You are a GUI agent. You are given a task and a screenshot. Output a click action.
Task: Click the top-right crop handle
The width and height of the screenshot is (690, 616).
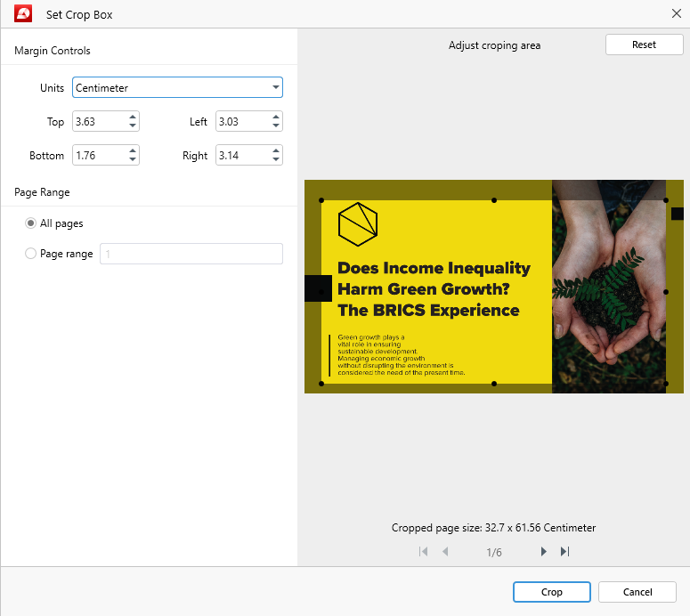click(x=666, y=200)
